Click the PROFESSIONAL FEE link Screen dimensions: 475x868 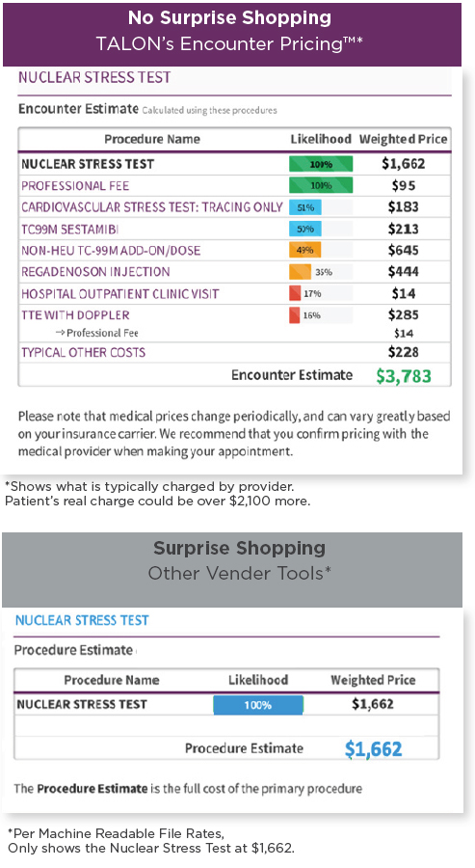tap(75, 185)
